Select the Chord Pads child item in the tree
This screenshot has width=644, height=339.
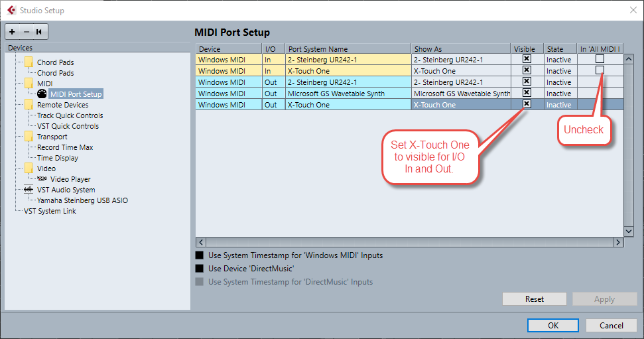click(x=56, y=73)
